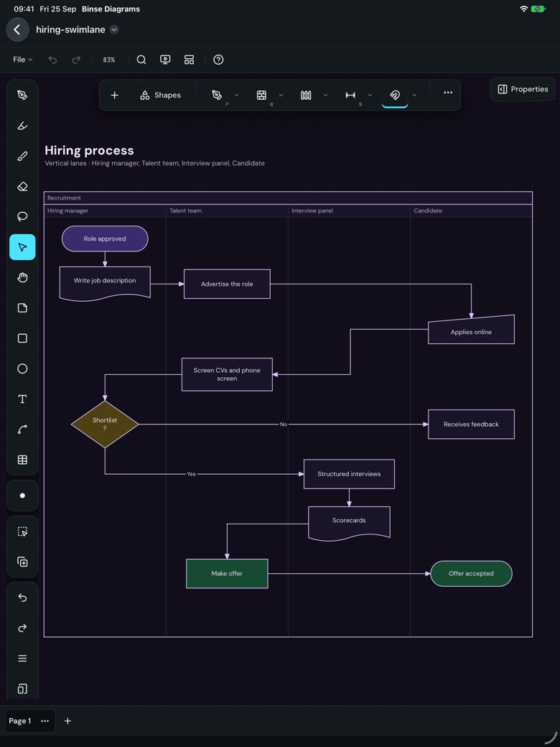The image size is (560, 747).
Task: Open the help question mark
Action: click(x=218, y=60)
